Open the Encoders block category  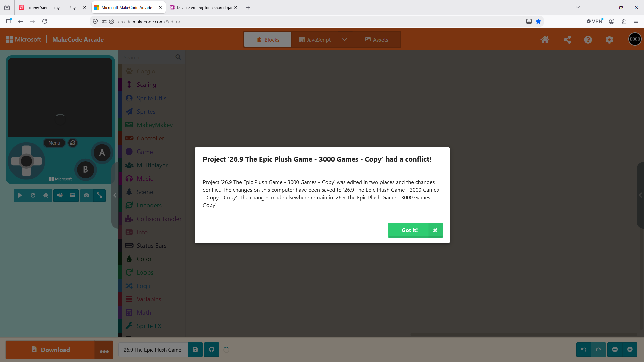click(151, 205)
